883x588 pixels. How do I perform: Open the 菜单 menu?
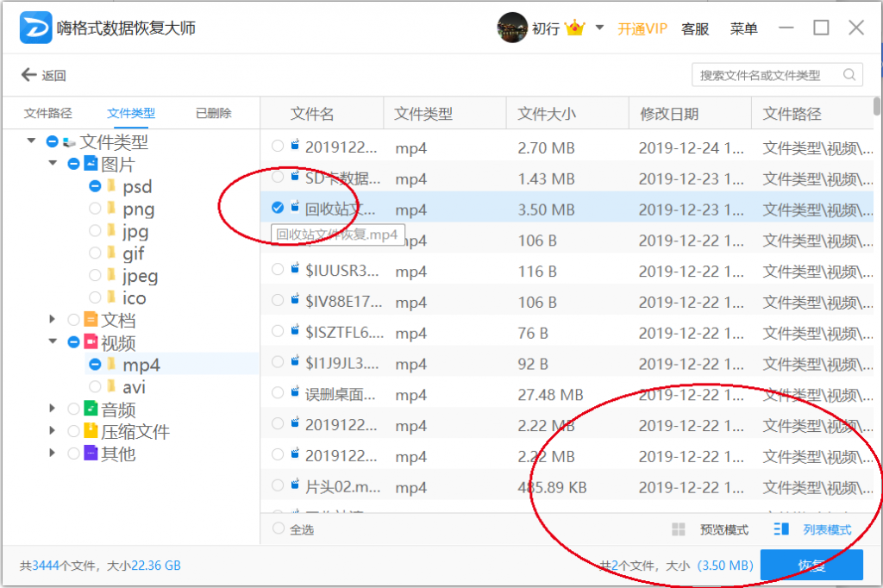(743, 28)
